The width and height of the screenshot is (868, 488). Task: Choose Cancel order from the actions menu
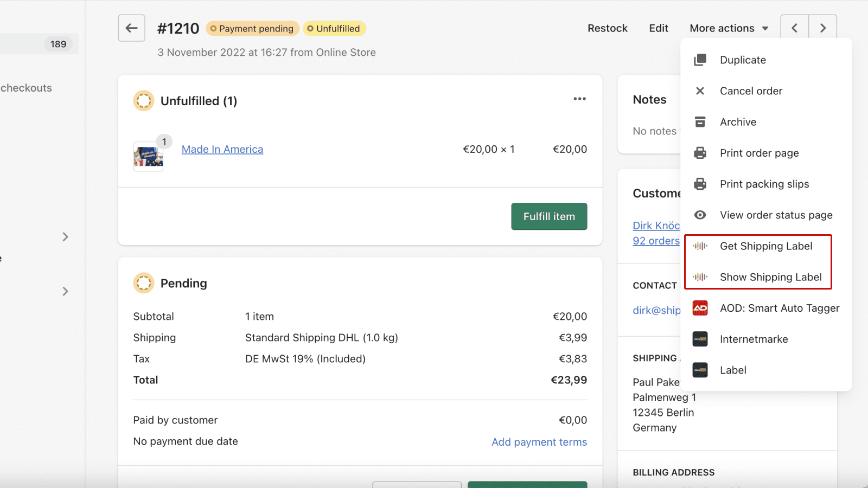point(751,91)
